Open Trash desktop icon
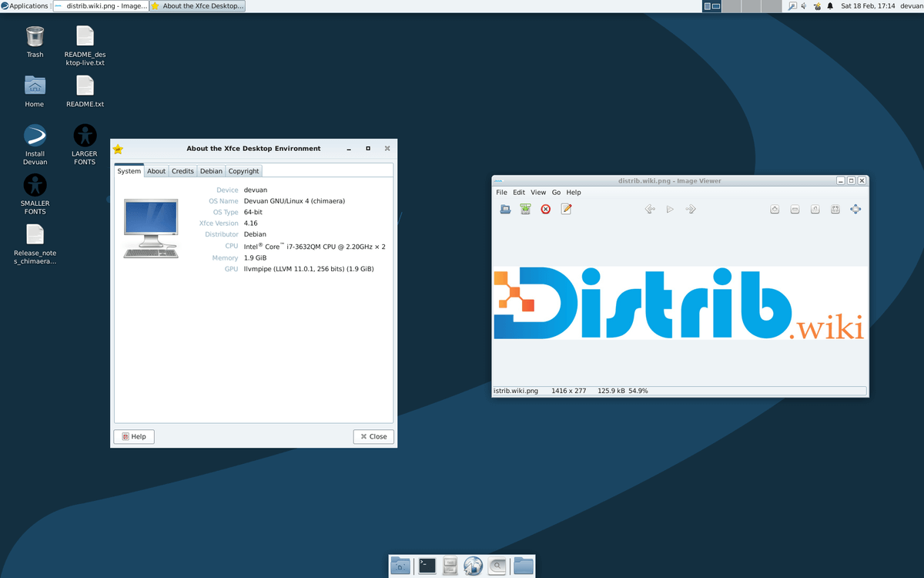The image size is (924, 578). point(35,42)
